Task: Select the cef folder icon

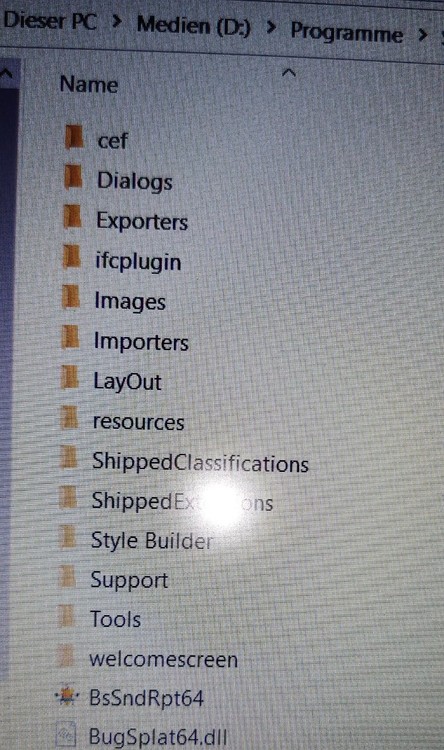Action: [x=74, y=137]
